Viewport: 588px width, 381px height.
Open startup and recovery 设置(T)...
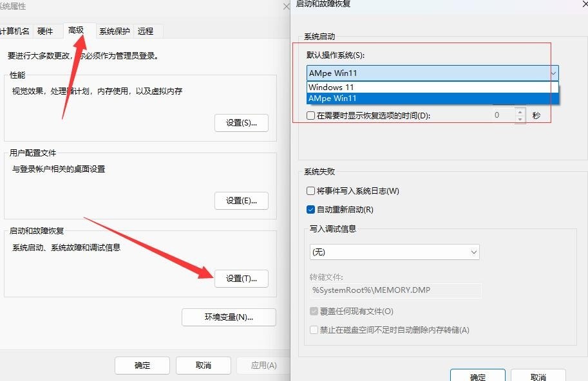coord(242,279)
